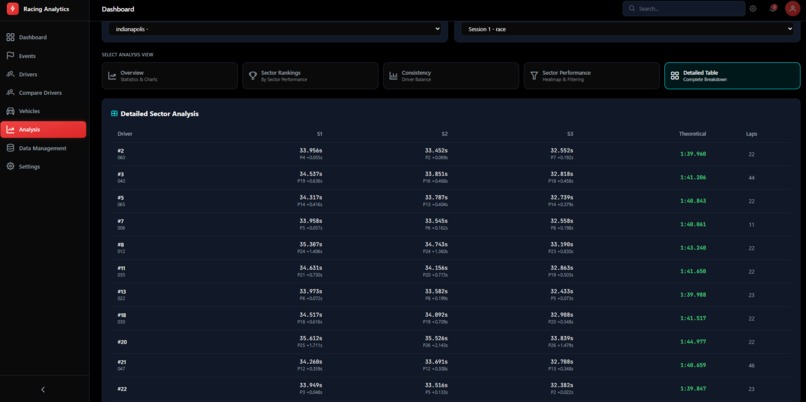Click the Data Management database icon

10,148
